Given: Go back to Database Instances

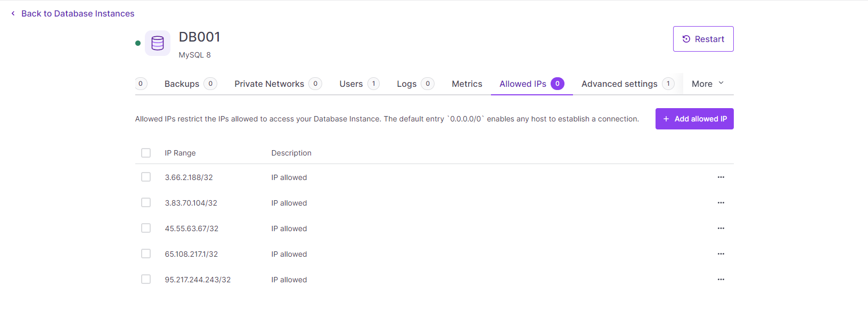Looking at the screenshot, I should tap(78, 13).
